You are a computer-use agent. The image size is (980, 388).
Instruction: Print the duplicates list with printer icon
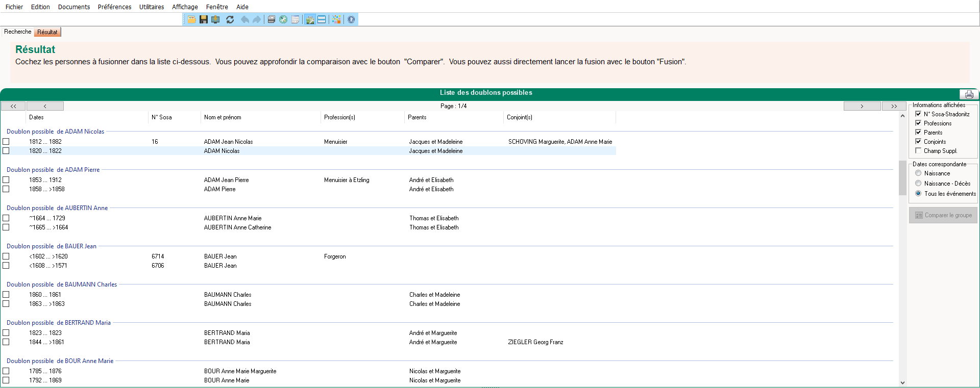pyautogui.click(x=969, y=94)
